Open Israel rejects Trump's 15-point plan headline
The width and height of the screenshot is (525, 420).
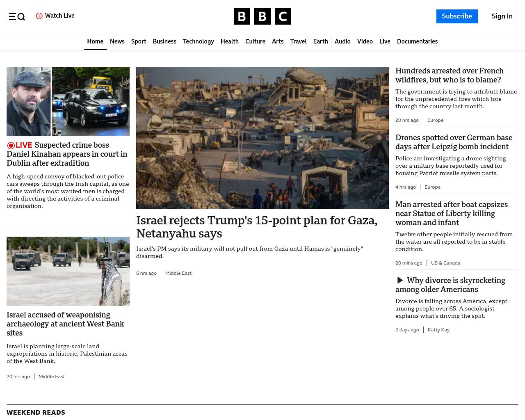coord(257,227)
